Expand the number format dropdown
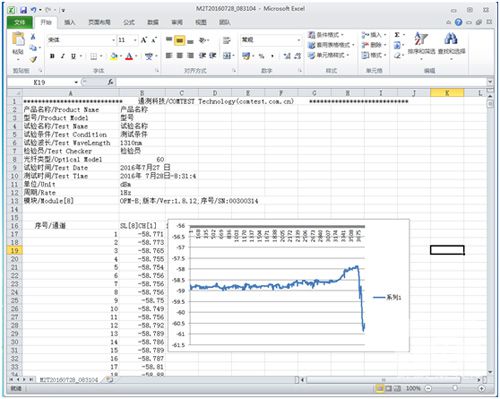This screenshot has height=399, width=500. coord(299,40)
